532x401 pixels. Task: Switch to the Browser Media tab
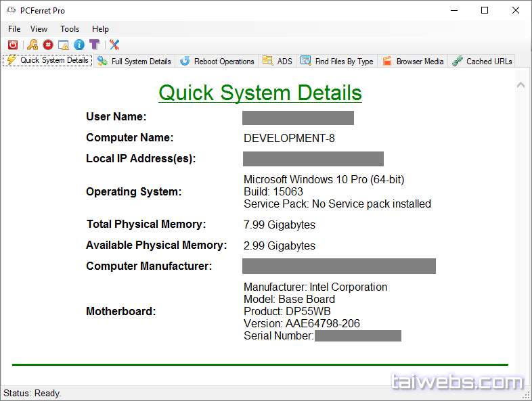pos(413,61)
